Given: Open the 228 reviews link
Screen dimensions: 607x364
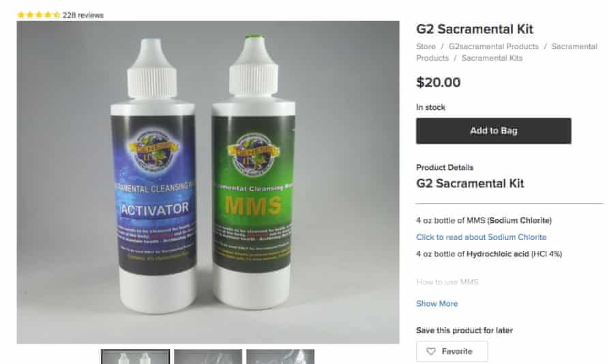Looking at the screenshot, I should pos(83,15).
